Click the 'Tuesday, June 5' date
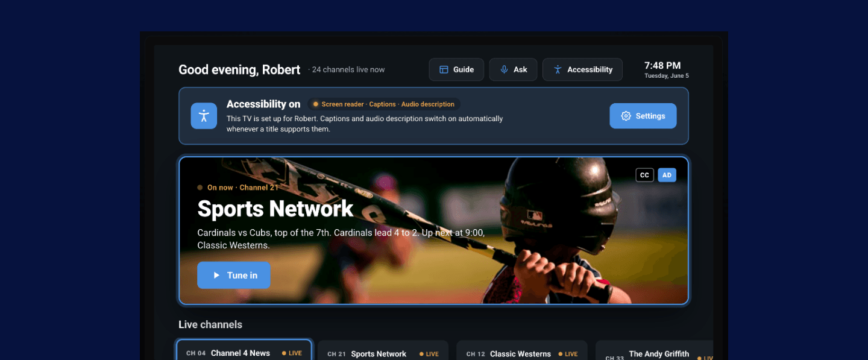The width and height of the screenshot is (868, 360). pyautogui.click(x=666, y=76)
